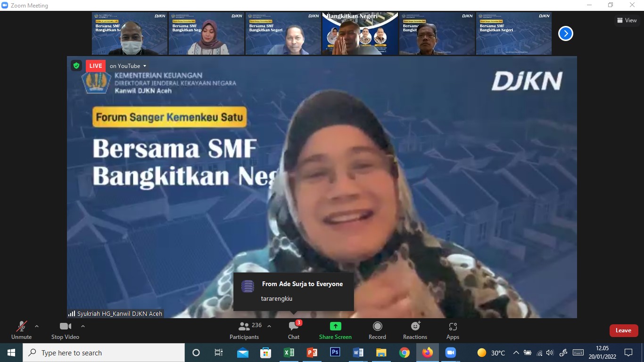Click the Windows search box
The width and height of the screenshot is (644, 362).
[x=104, y=353]
